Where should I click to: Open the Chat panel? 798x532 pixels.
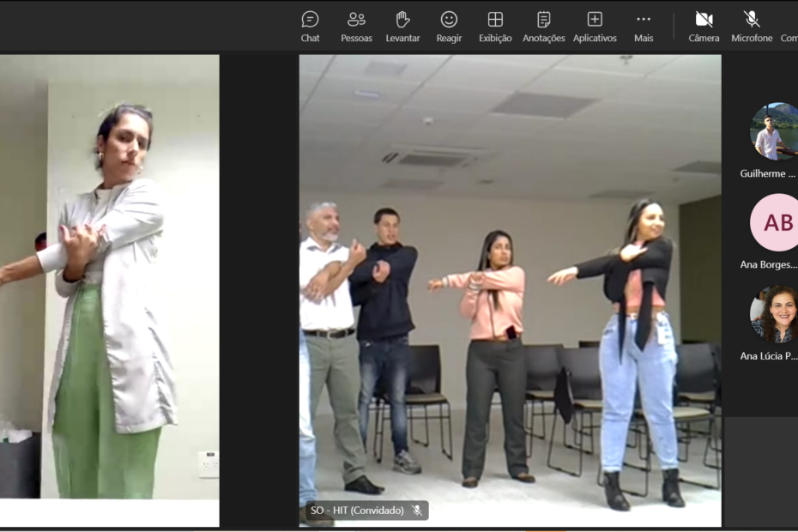[x=310, y=26]
